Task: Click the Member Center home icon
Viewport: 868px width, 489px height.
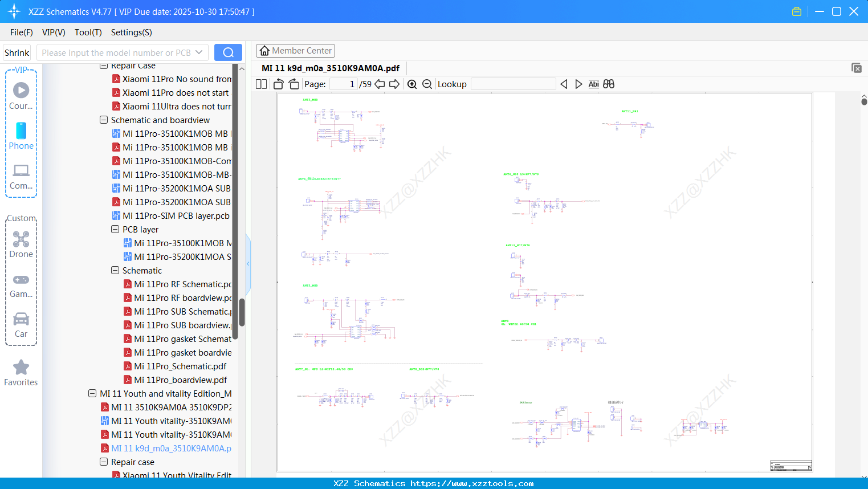Action: click(264, 51)
